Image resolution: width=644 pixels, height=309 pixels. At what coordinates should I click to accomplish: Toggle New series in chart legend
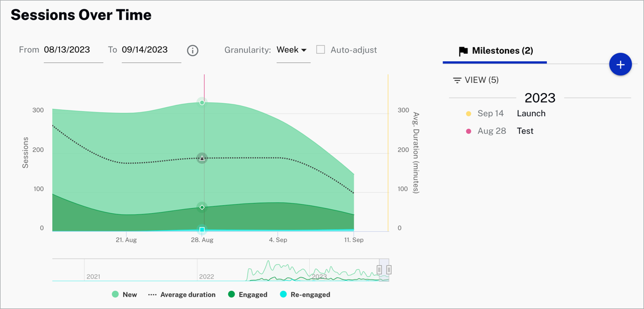pyautogui.click(x=125, y=295)
